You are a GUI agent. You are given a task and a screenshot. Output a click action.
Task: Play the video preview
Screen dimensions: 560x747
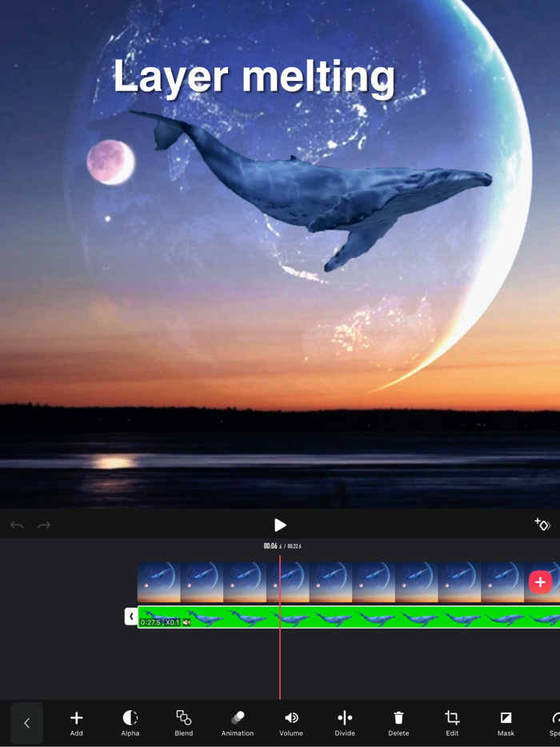[x=280, y=525]
